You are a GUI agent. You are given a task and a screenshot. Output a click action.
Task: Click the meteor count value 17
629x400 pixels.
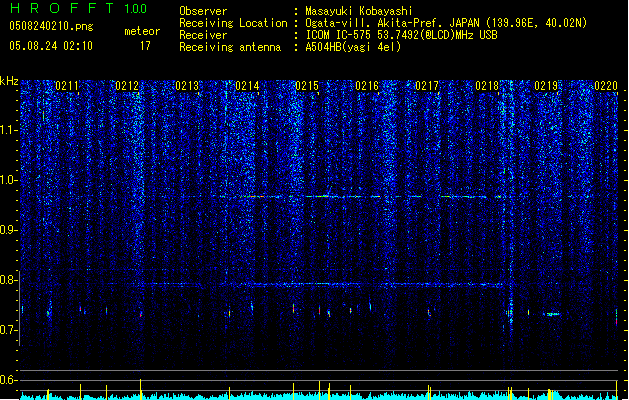coord(145,46)
